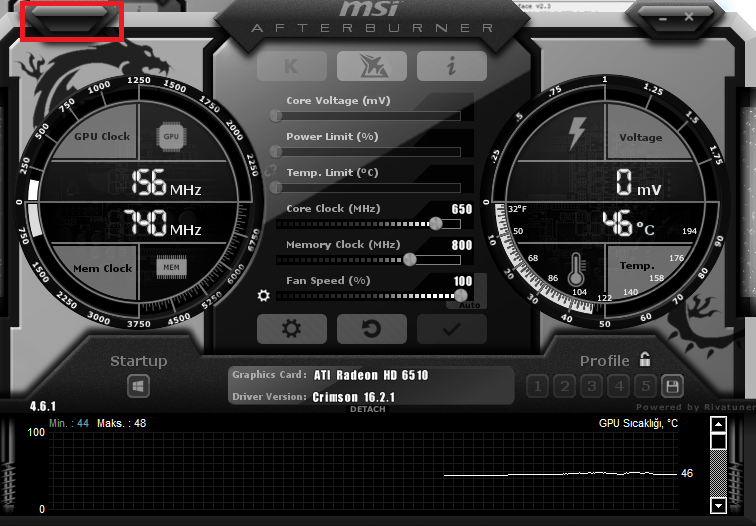This screenshot has height=526, width=756.
Task: Click the Memory Clock slider handle
Action: (409, 260)
